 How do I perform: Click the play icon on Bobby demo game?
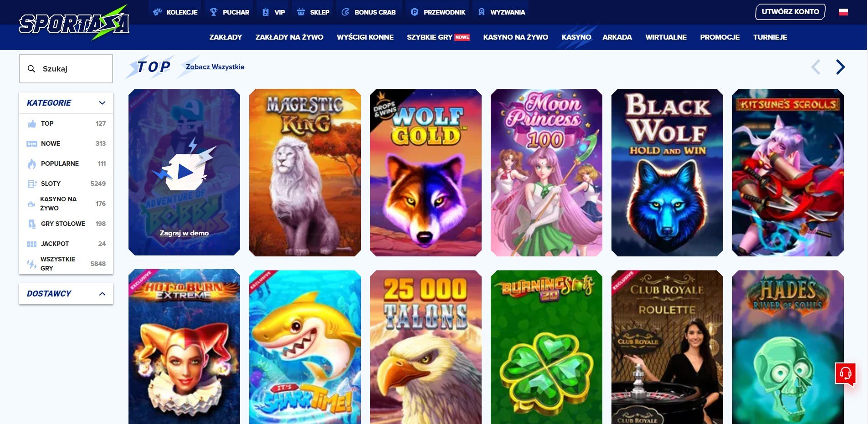click(185, 172)
